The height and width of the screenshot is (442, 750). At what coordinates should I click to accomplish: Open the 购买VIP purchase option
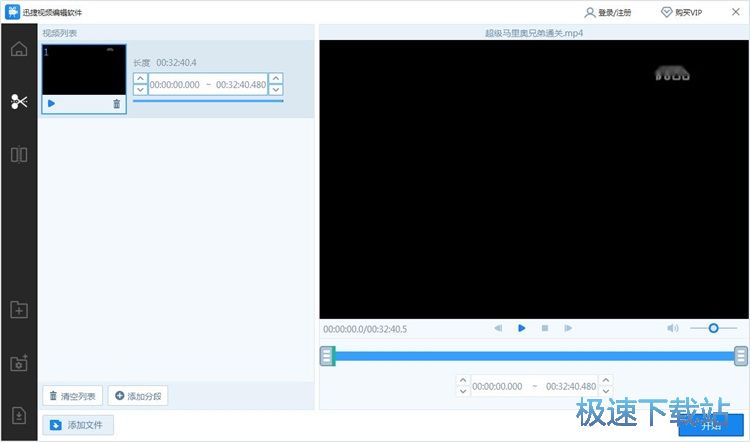[x=682, y=12]
